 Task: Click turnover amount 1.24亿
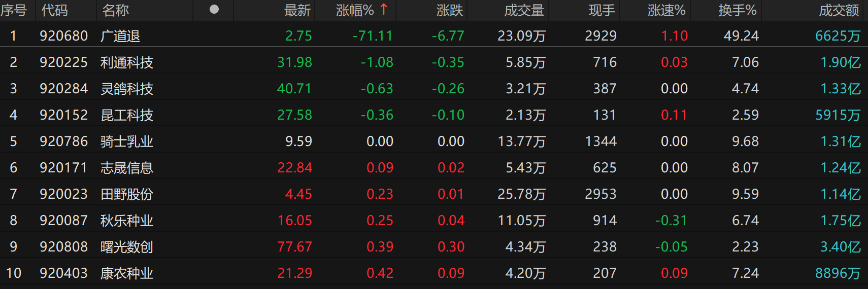point(841,168)
